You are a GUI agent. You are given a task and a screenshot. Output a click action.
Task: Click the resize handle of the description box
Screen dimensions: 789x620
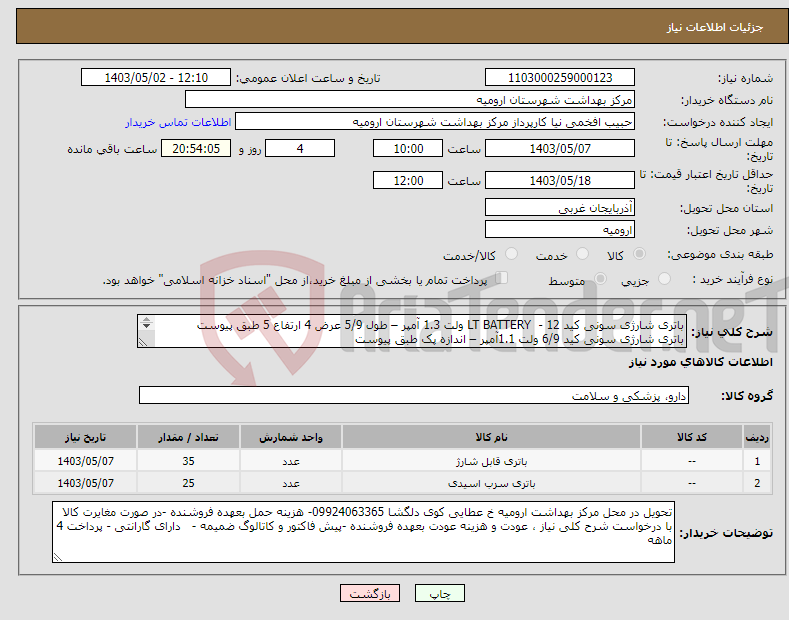pos(143,342)
